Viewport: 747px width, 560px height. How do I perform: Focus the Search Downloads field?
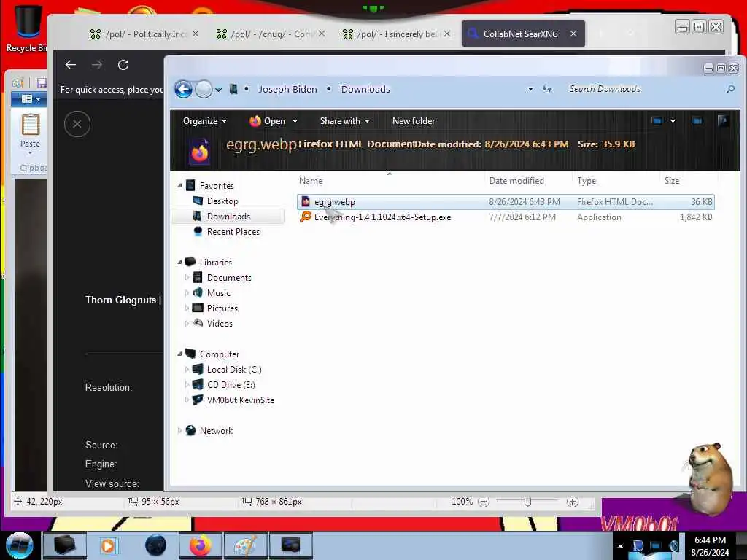[x=643, y=89]
